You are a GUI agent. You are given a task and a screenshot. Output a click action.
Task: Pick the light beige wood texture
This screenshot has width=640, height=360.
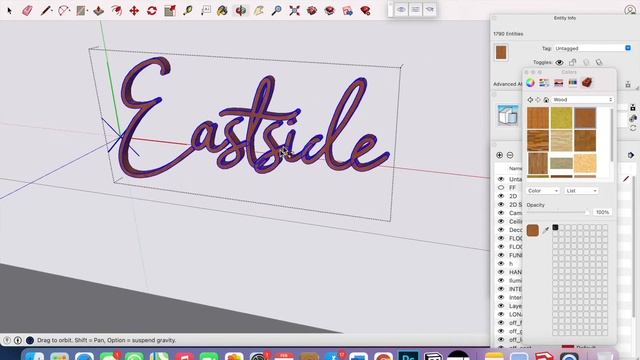pyautogui.click(x=561, y=140)
